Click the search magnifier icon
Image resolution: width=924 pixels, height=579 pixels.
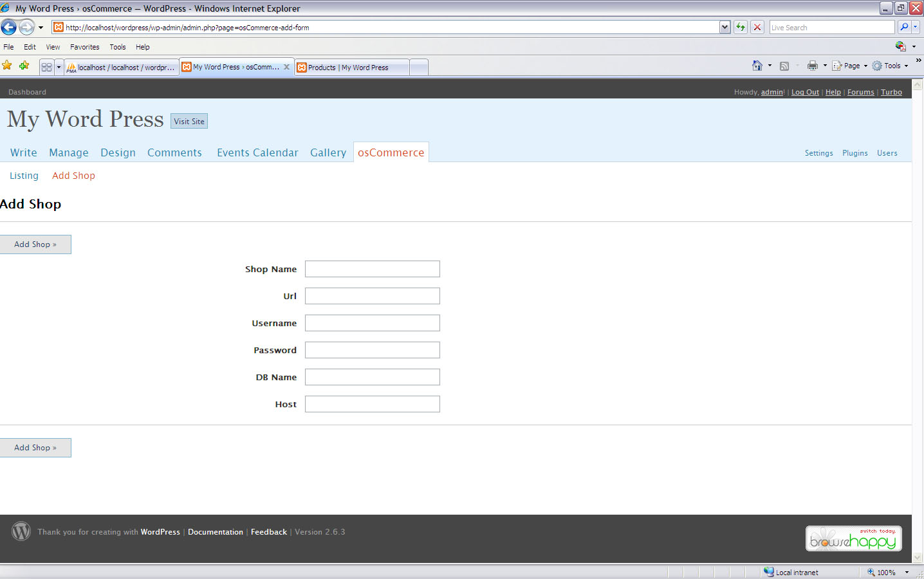click(904, 27)
